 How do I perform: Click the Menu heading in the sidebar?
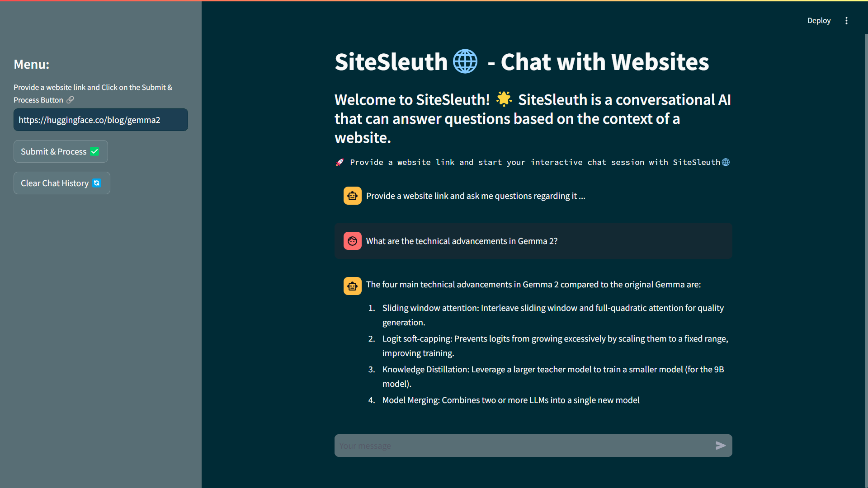(x=31, y=64)
